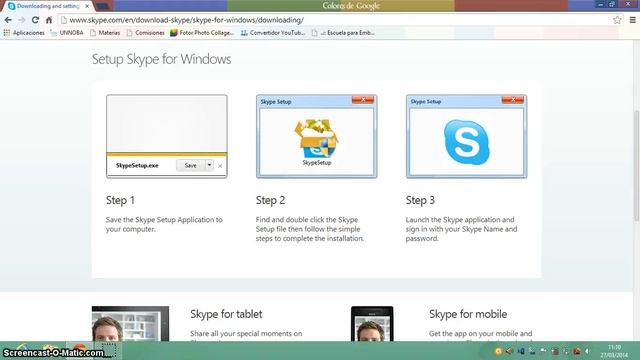Click the Skype for tablet photo thumbnail
This screenshot has height=360, width=640.
130,324
